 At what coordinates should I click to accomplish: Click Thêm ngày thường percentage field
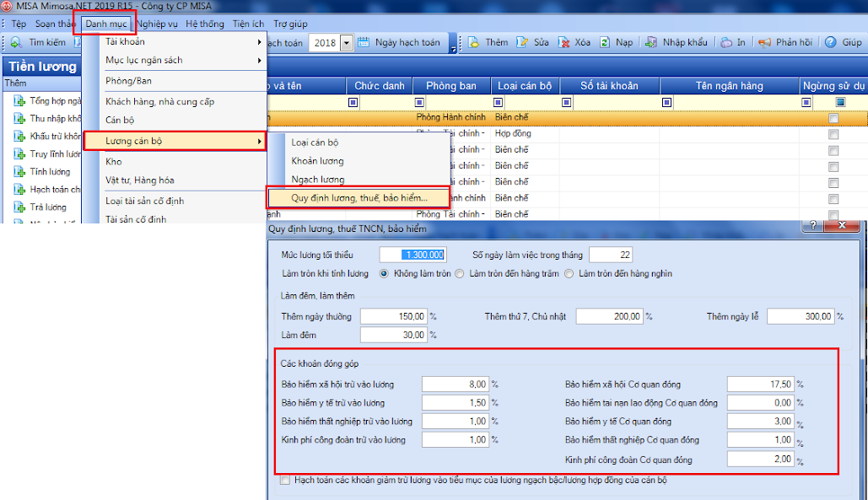click(394, 316)
